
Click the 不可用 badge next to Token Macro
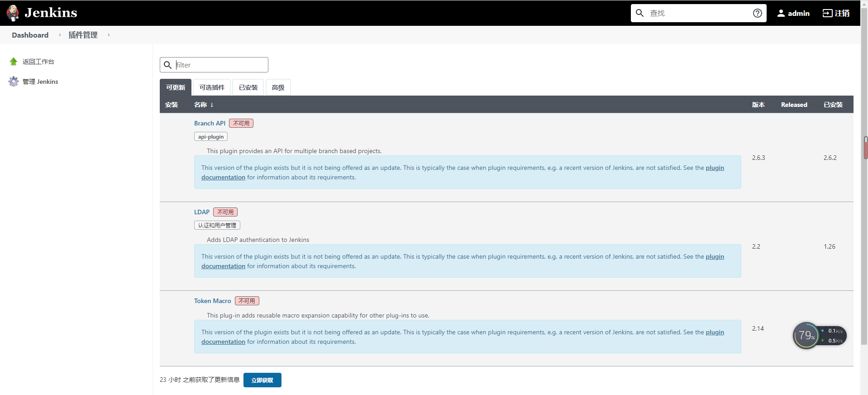tap(247, 301)
